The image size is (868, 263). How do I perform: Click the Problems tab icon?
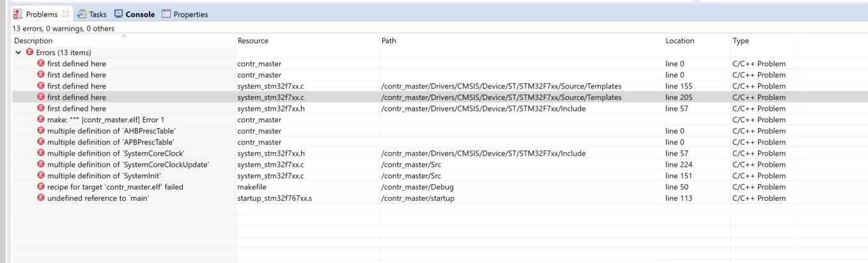tap(19, 15)
